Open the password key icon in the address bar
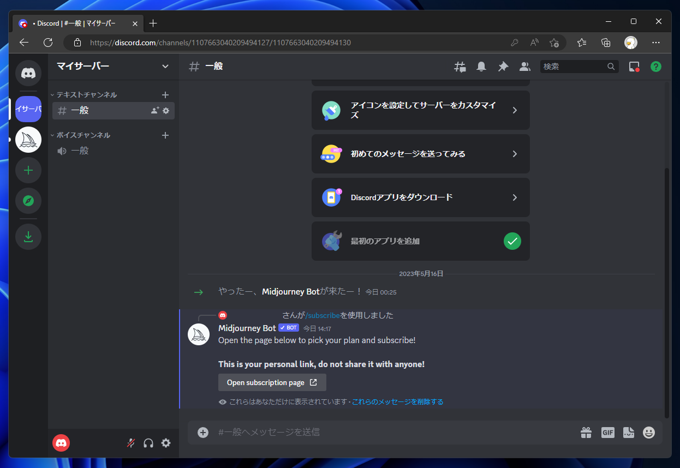 point(514,43)
